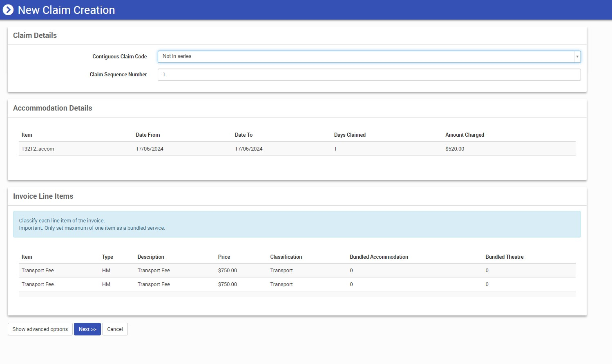Click the chevron circle icon in header
Viewport: 612px width, 364px height.
click(8, 10)
